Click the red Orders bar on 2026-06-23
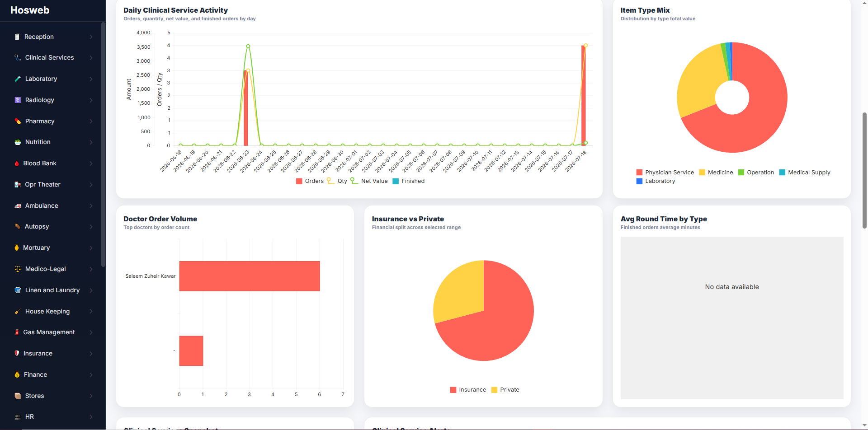Screen dimensions: 868x430 245,107
